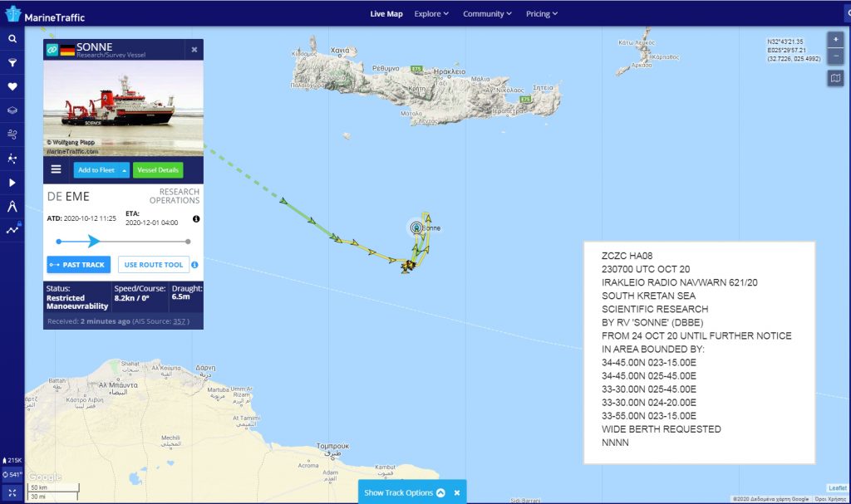Screen dimensions: 851x504
Task: Toggle the wind weather overlay icon
Action: click(12, 134)
